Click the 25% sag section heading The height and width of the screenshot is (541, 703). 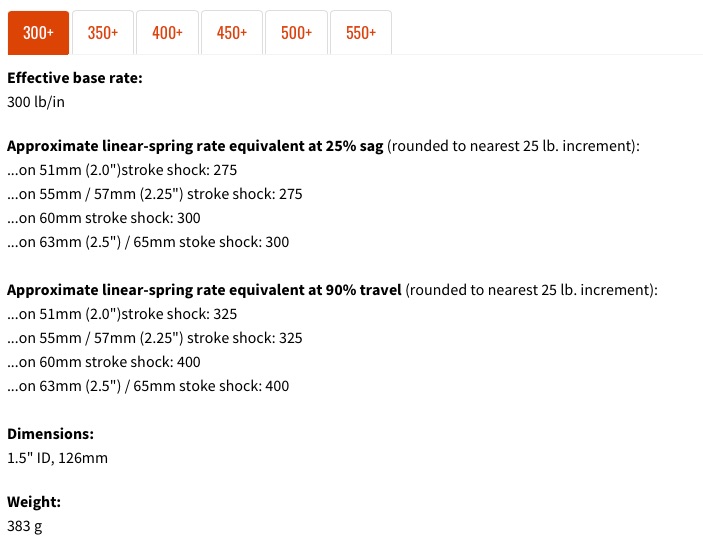(195, 146)
